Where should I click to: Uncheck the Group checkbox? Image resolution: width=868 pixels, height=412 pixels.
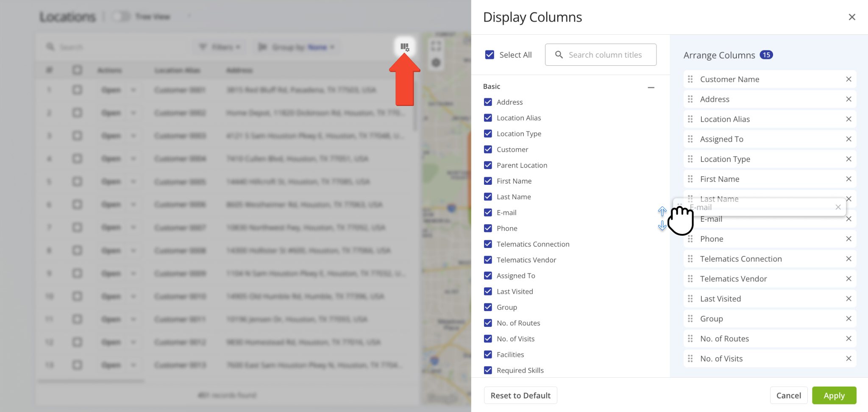(488, 307)
